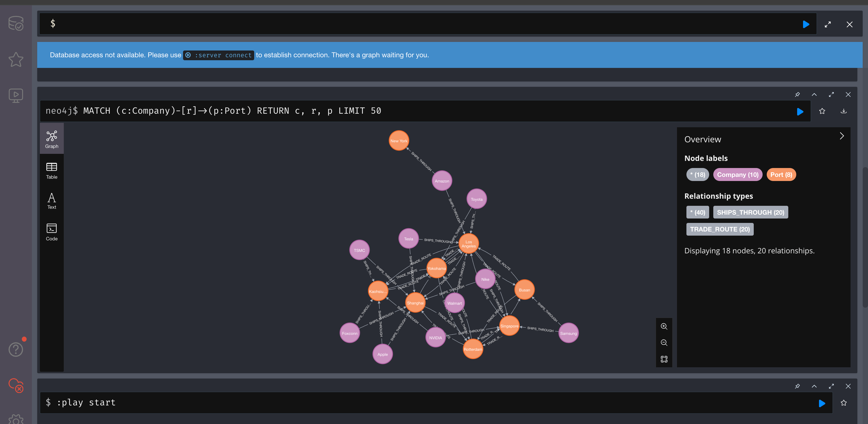Switch to Graph view tab

(52, 139)
